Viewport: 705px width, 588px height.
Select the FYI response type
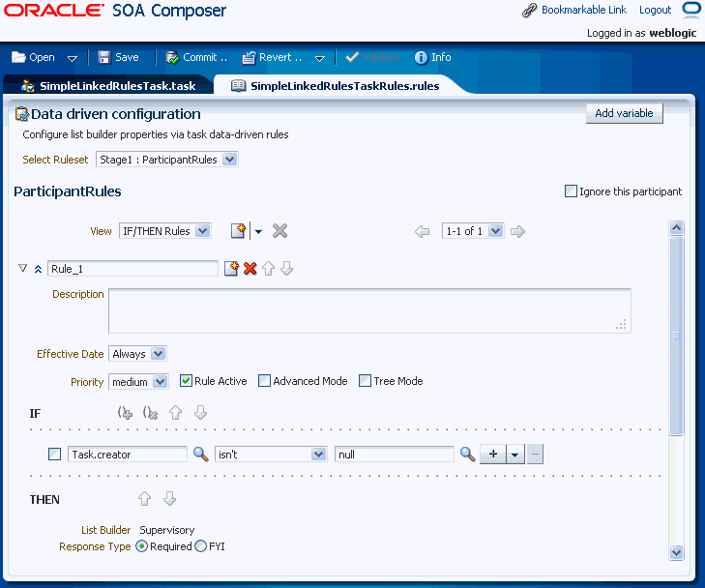(200, 546)
